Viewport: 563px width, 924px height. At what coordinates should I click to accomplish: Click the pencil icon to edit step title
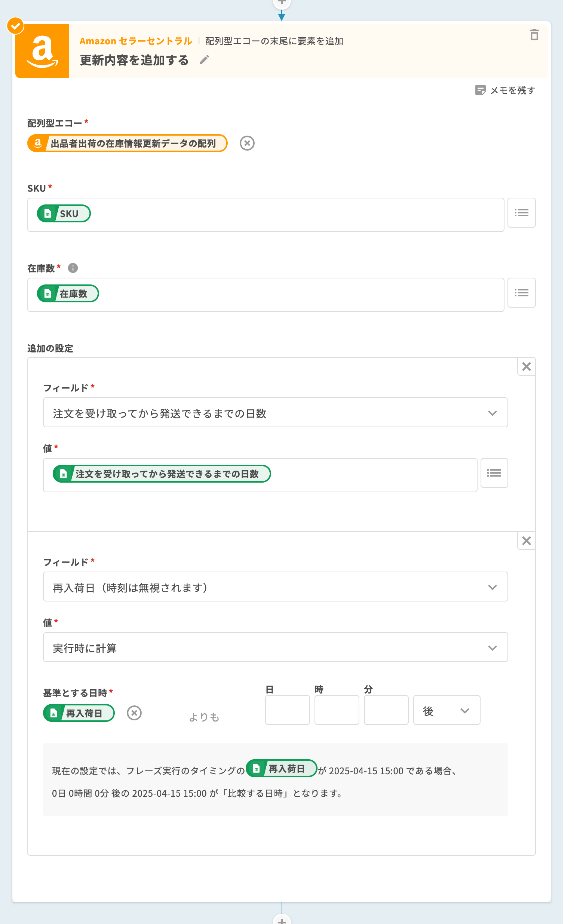205,60
